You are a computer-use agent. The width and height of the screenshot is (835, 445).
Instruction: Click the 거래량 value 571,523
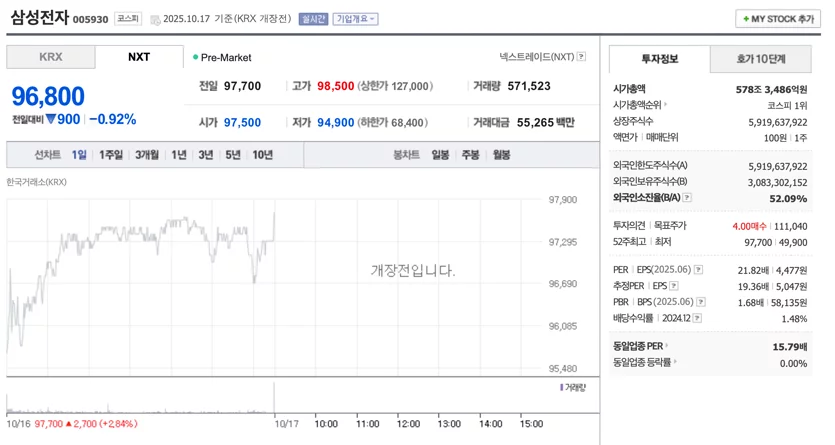(529, 86)
